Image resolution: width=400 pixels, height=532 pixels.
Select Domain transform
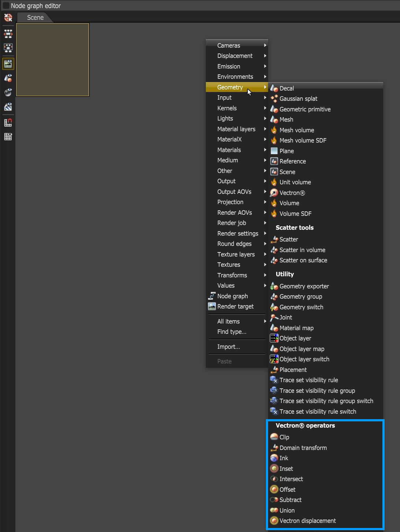[326, 448]
